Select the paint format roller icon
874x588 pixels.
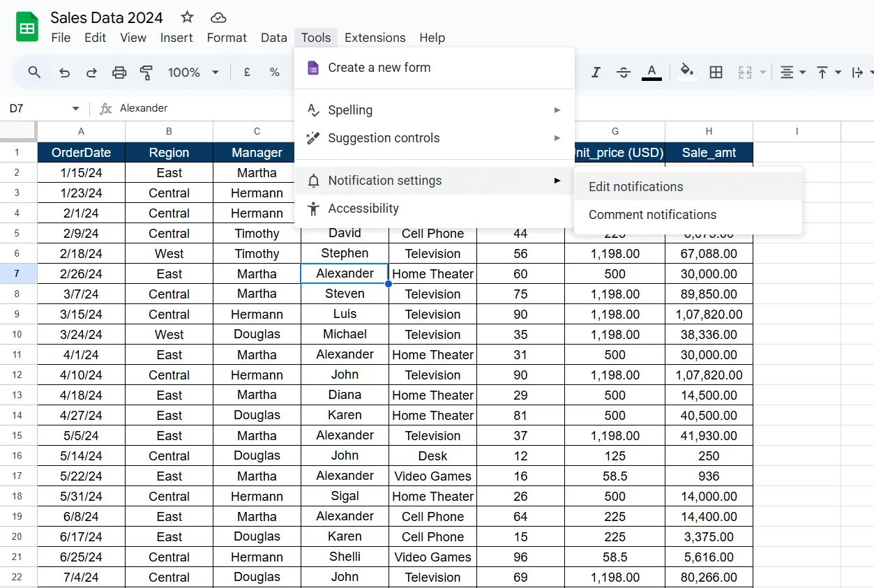click(x=146, y=73)
